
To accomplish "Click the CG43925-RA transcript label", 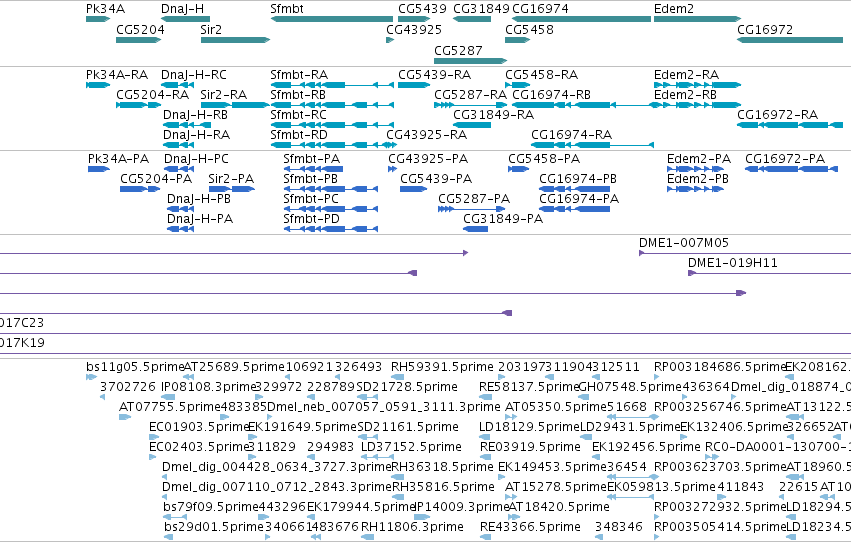I will coord(427,135).
